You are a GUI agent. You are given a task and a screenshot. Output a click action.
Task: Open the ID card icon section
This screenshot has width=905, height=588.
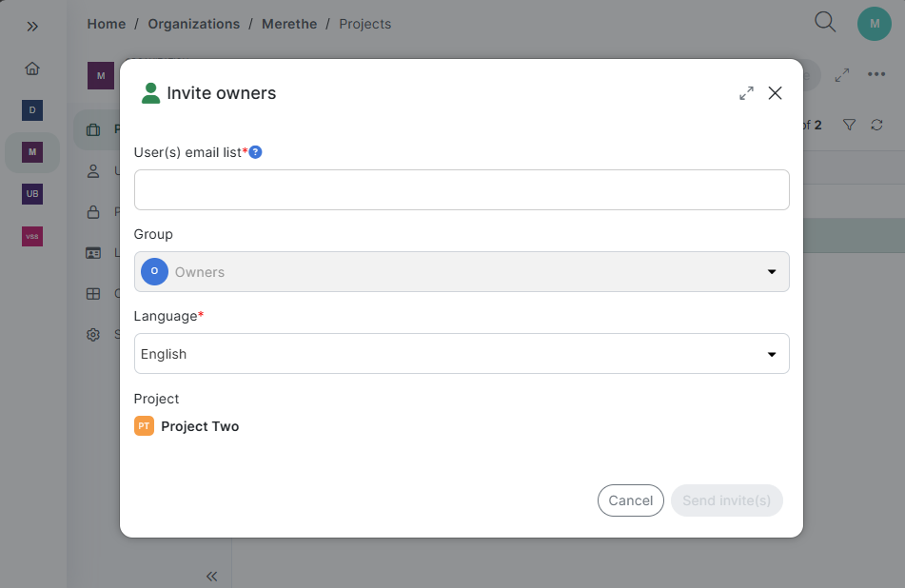click(93, 253)
